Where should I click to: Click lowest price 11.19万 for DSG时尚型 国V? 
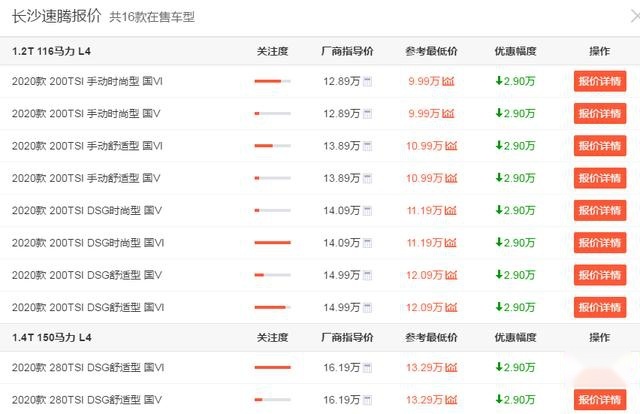pyautogui.click(x=424, y=211)
